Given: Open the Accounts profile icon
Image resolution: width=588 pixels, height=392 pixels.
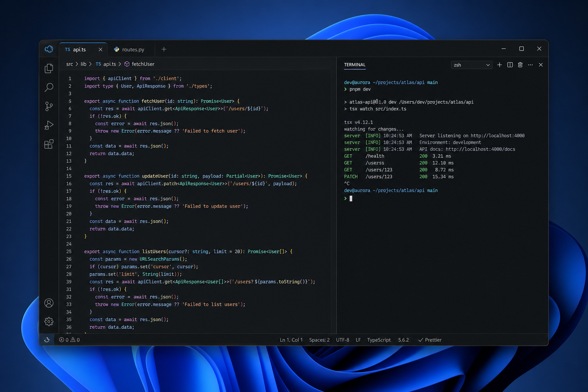Looking at the screenshot, I should [49, 303].
